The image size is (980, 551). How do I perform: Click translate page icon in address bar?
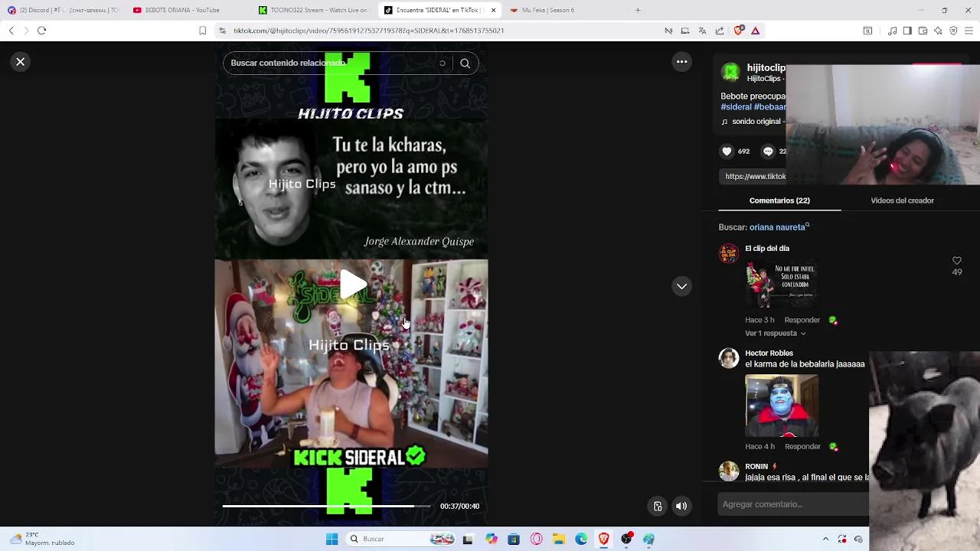click(702, 31)
